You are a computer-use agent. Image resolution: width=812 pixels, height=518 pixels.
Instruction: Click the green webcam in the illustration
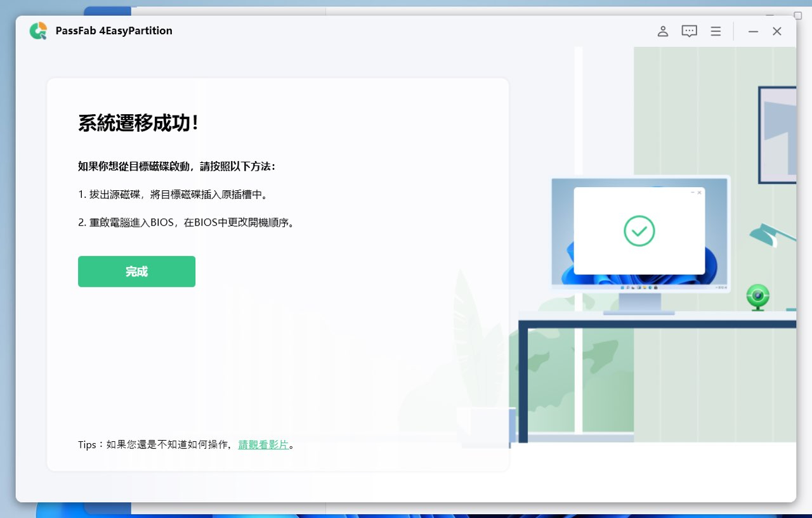click(x=757, y=297)
